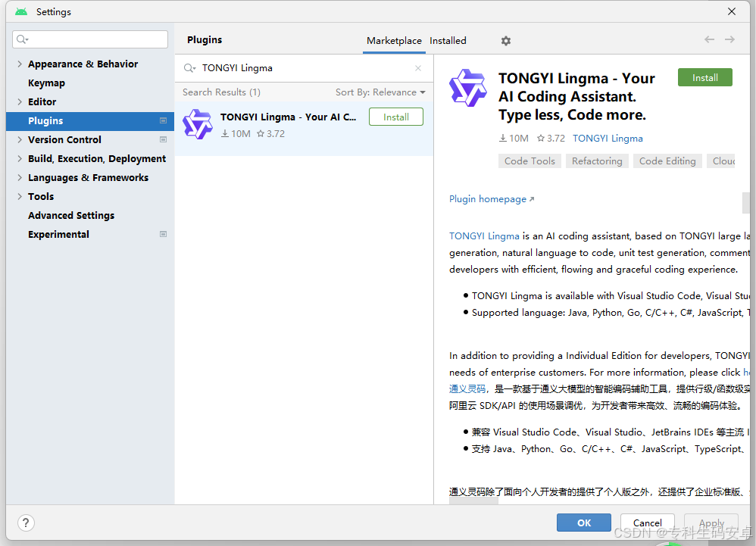Viewport: 756px width, 546px height.
Task: Click the project-level marker icon next to Version Control
Action: pyautogui.click(x=163, y=139)
